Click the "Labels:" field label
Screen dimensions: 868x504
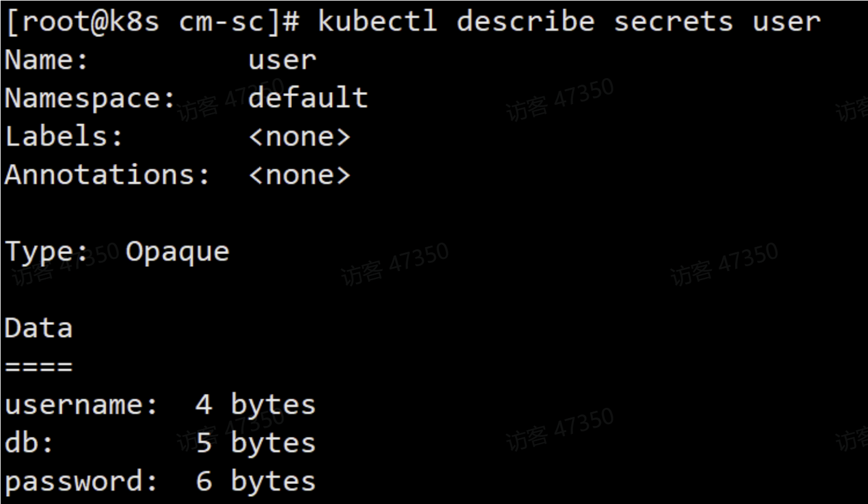tap(64, 137)
